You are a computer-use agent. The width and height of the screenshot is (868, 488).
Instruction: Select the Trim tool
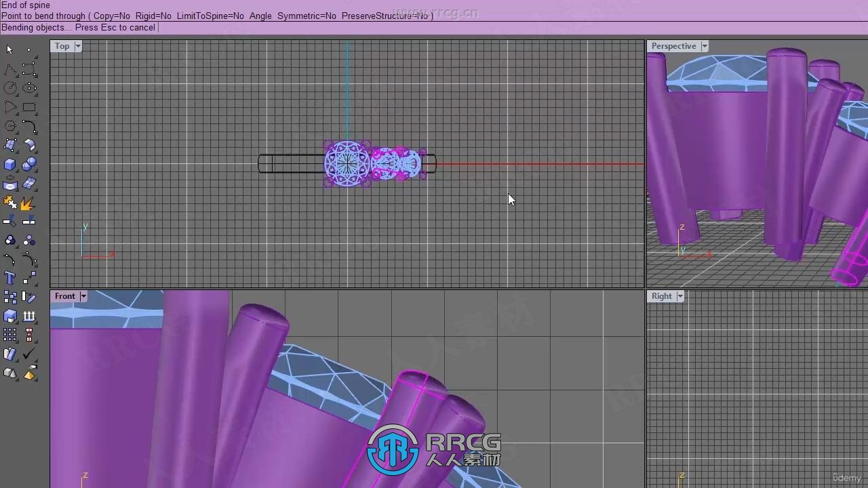click(9, 222)
